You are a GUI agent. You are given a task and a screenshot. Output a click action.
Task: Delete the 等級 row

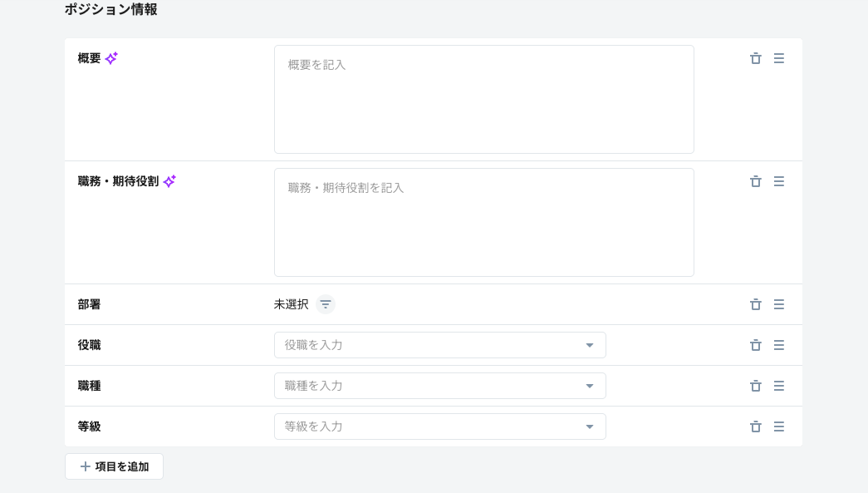[756, 426]
